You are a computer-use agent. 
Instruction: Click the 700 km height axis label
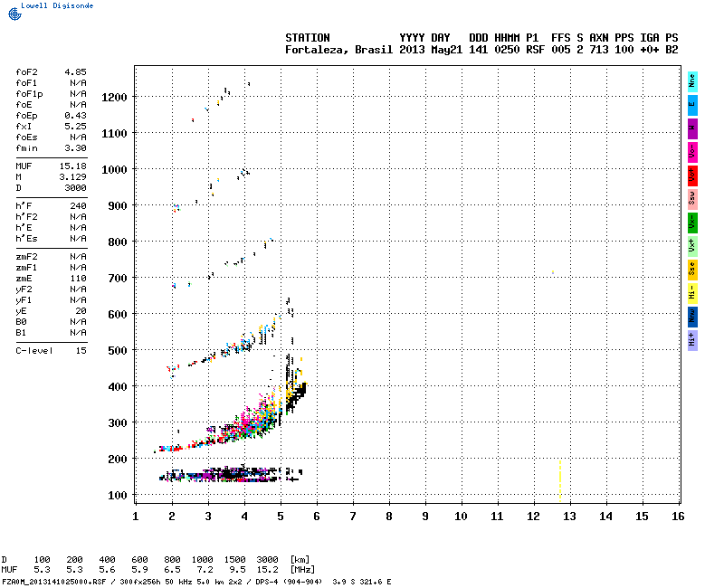(118, 279)
